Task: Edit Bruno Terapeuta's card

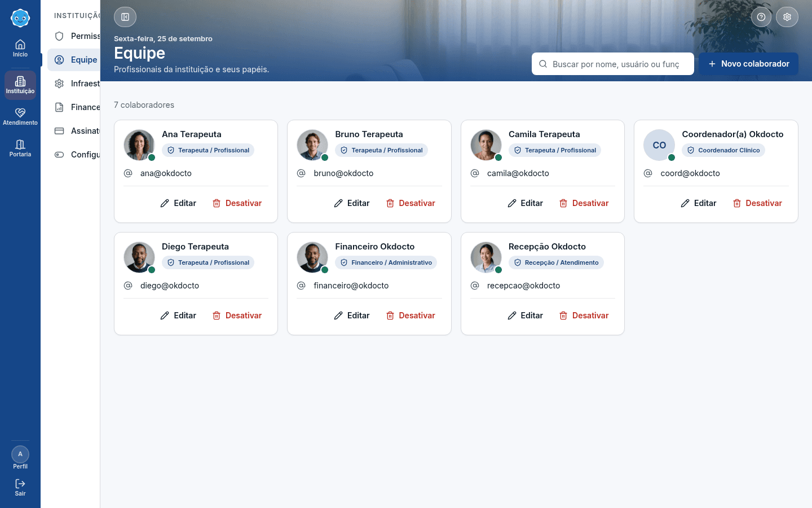Action: 352,203
